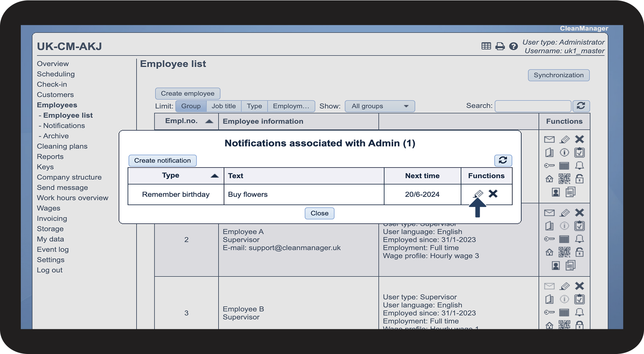Screen dimensions: 644x354
Task: Refresh employee list next to Search
Action: click(581, 106)
